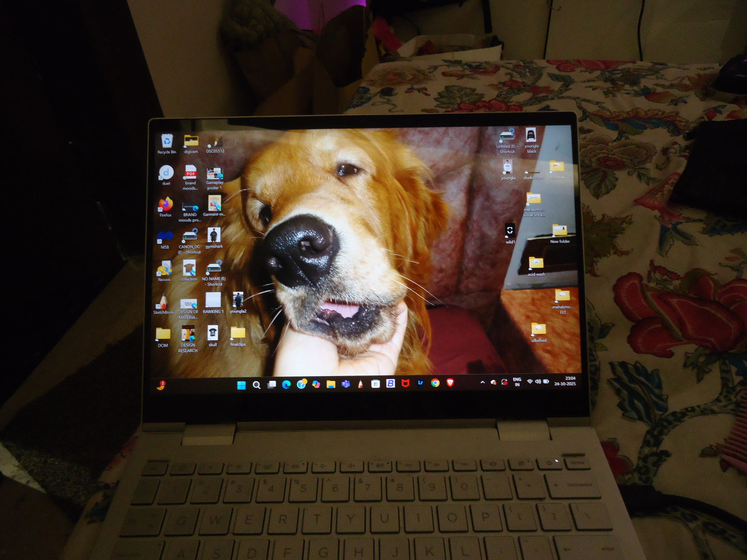The width and height of the screenshot is (747, 560).
Task: Select the Gameplay poster 1 file
Action: tap(215, 178)
